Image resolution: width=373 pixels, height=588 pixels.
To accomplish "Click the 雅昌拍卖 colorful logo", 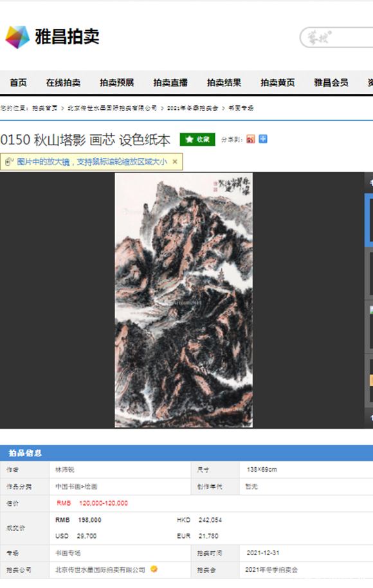I will [17, 37].
